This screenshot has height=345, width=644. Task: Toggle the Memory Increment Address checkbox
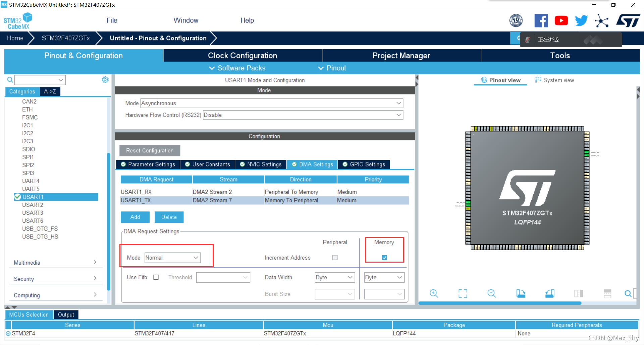384,258
